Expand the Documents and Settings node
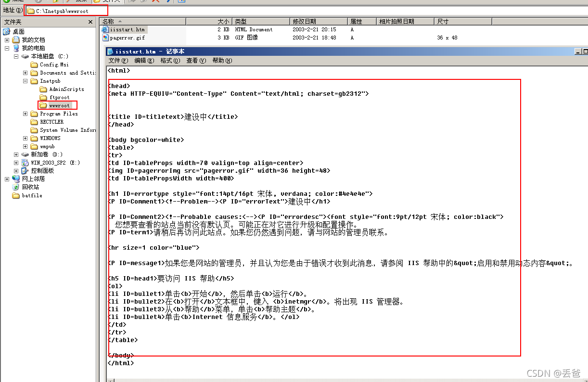Image resolution: width=588 pixels, height=382 pixels. [25, 73]
